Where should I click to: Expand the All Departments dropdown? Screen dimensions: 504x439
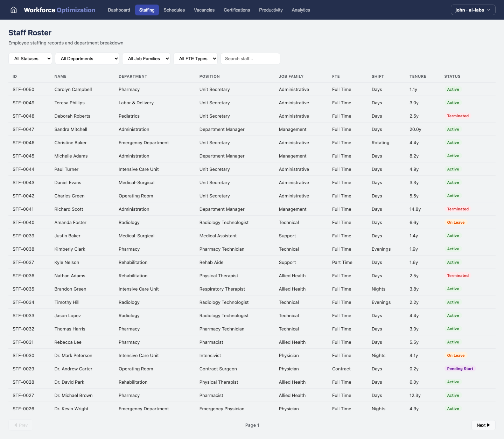click(87, 58)
